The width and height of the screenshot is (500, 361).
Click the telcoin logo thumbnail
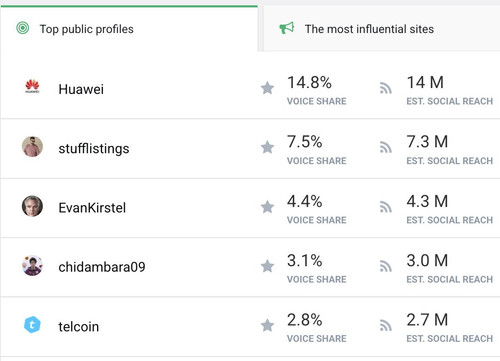click(32, 325)
